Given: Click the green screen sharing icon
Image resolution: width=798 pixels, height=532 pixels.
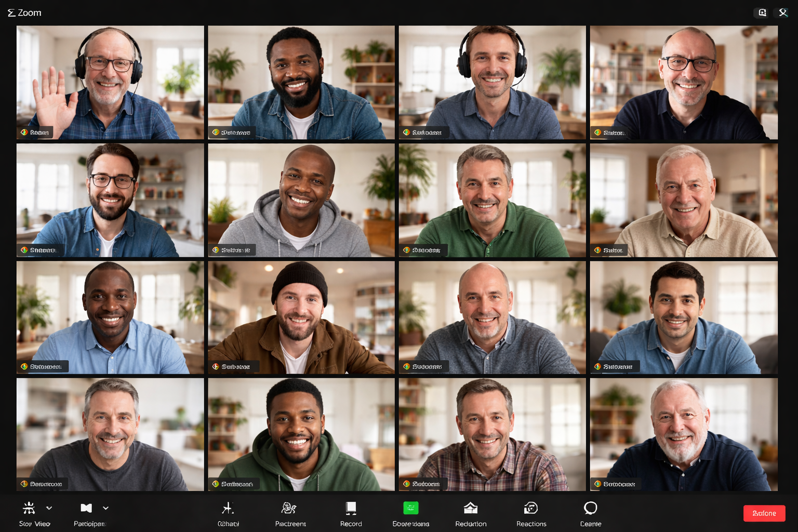Looking at the screenshot, I should 410,508.
